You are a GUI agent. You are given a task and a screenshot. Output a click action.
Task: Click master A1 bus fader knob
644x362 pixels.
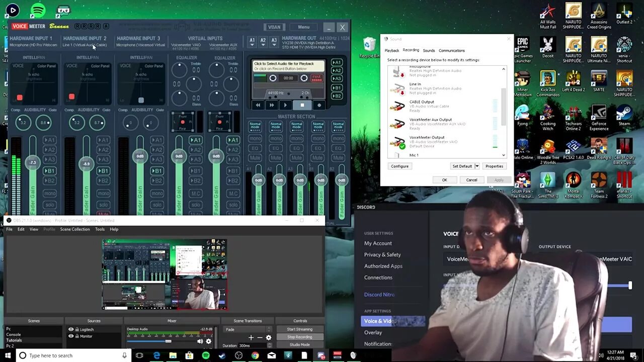pyautogui.click(x=258, y=180)
